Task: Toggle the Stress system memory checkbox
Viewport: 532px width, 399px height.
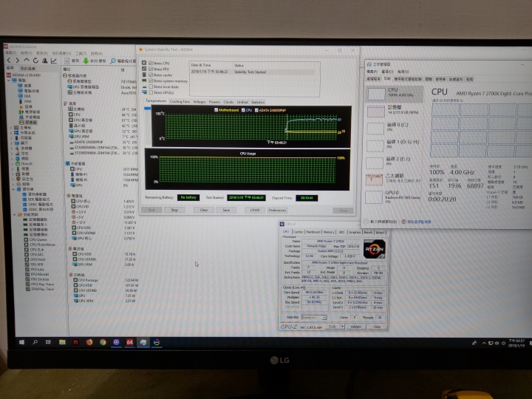Action: pyautogui.click(x=151, y=81)
